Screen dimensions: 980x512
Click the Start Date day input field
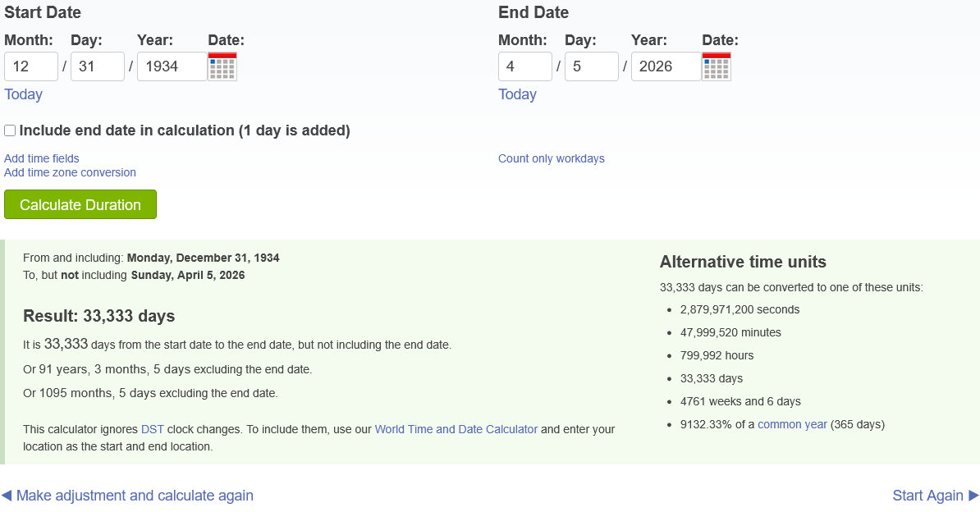click(98, 66)
